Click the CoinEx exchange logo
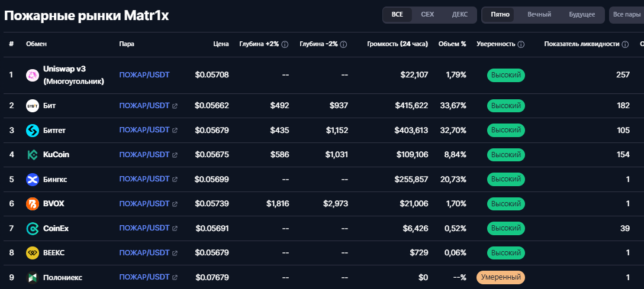 click(x=33, y=228)
